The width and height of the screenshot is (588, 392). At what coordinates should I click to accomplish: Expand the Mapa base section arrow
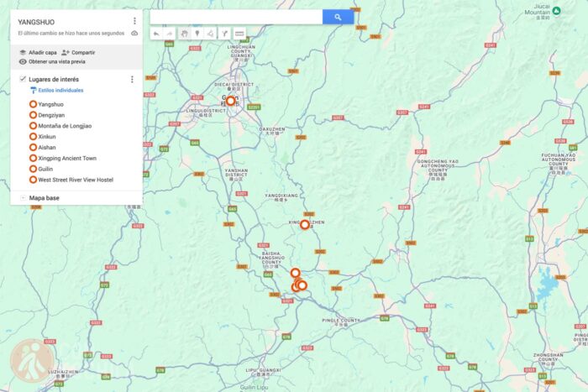(23, 198)
